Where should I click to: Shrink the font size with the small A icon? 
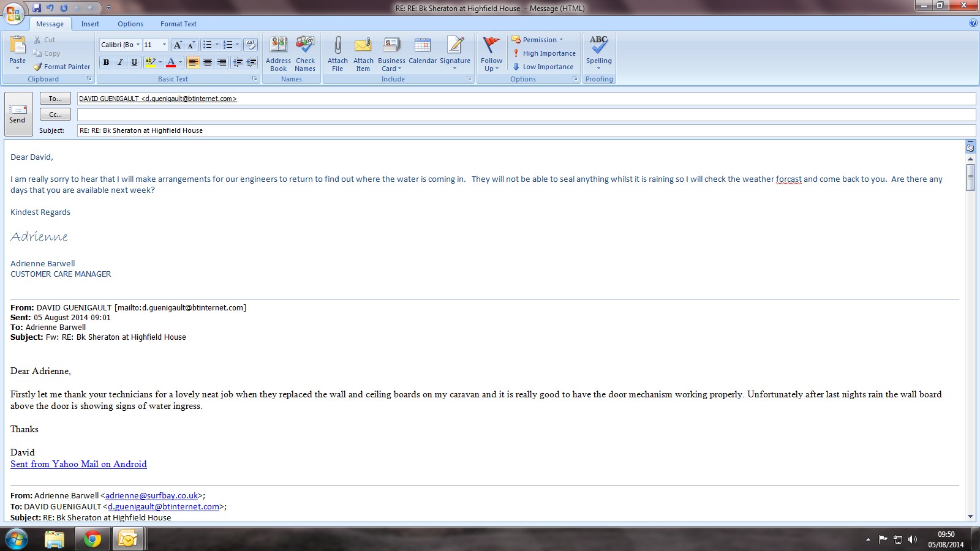point(190,45)
